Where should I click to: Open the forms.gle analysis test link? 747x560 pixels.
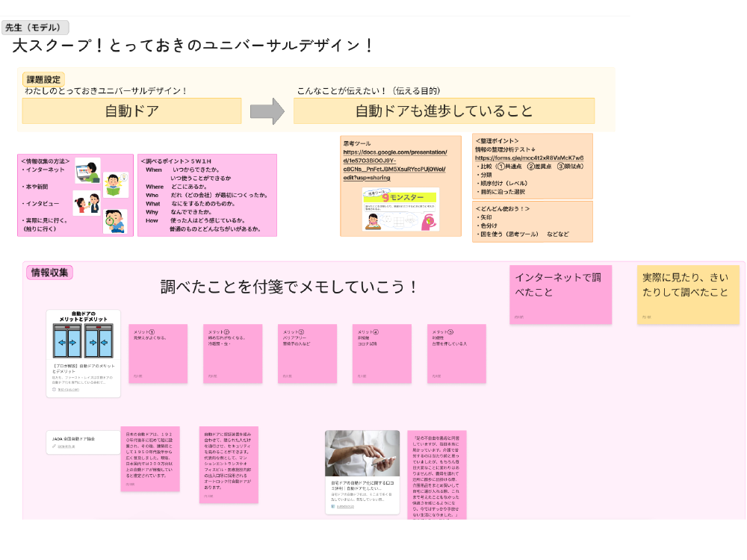point(529,158)
